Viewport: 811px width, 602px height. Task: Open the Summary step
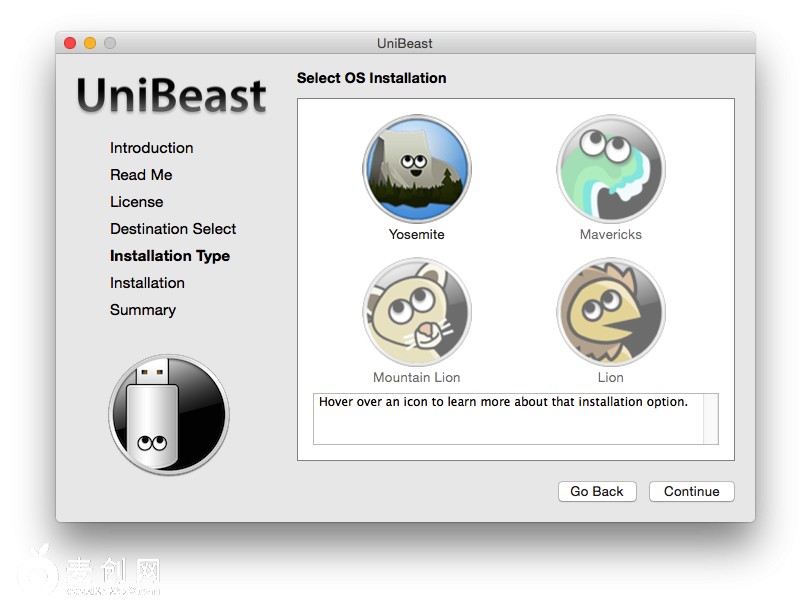point(143,310)
